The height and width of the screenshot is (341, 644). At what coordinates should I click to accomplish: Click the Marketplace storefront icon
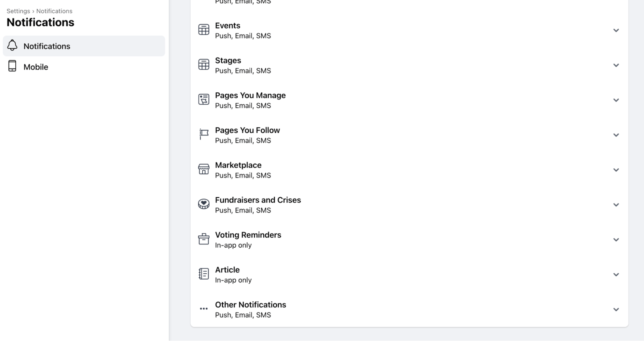coord(204,169)
